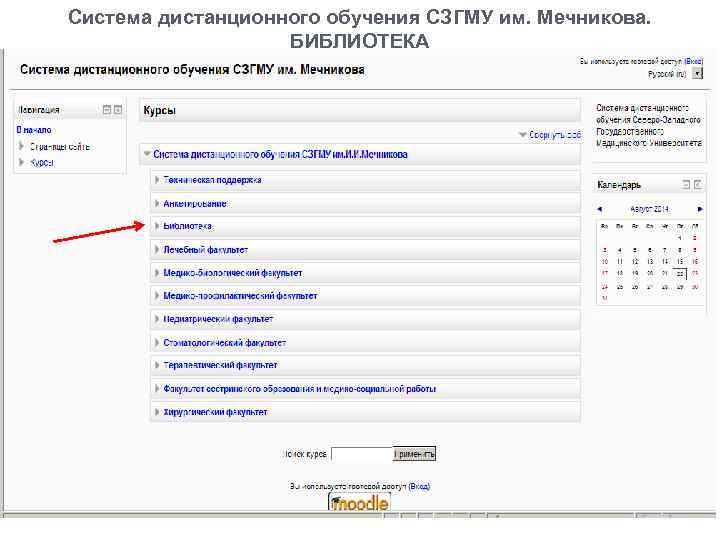The width and height of the screenshot is (720, 540).
Task: Click the course search input field
Action: tap(362, 454)
